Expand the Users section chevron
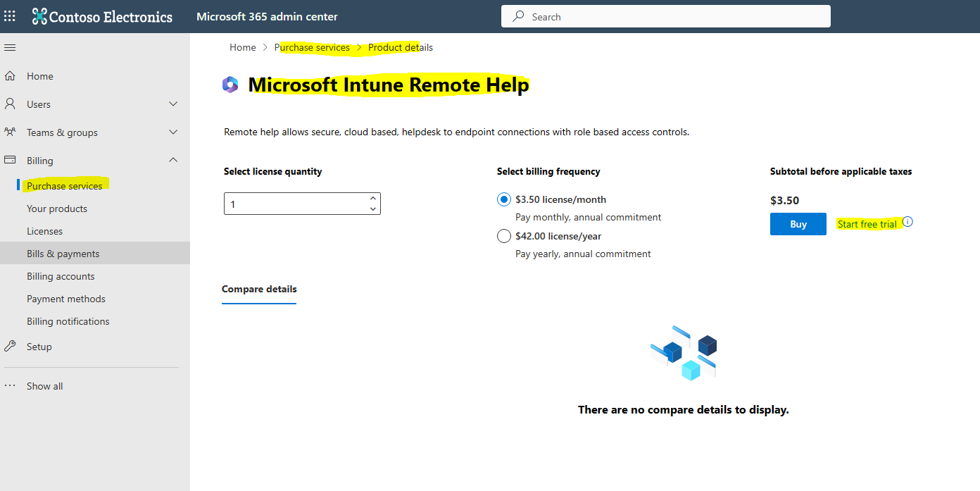Viewport: 980px width, 491px height. [x=173, y=104]
